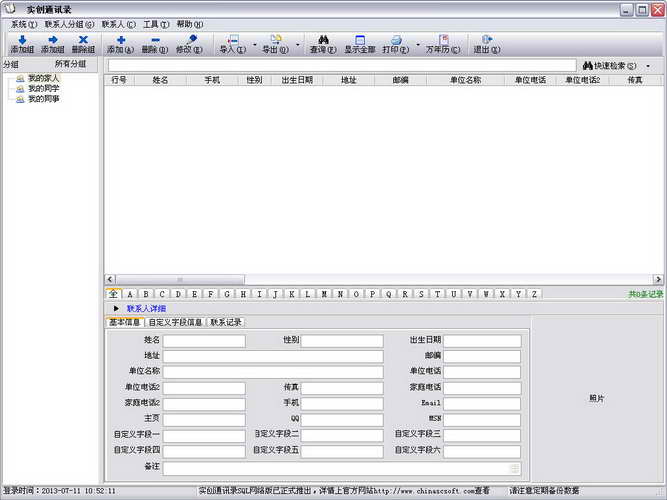Click the 快速检索 quick search button
Viewport: 667px width, 500px height.
click(610, 66)
